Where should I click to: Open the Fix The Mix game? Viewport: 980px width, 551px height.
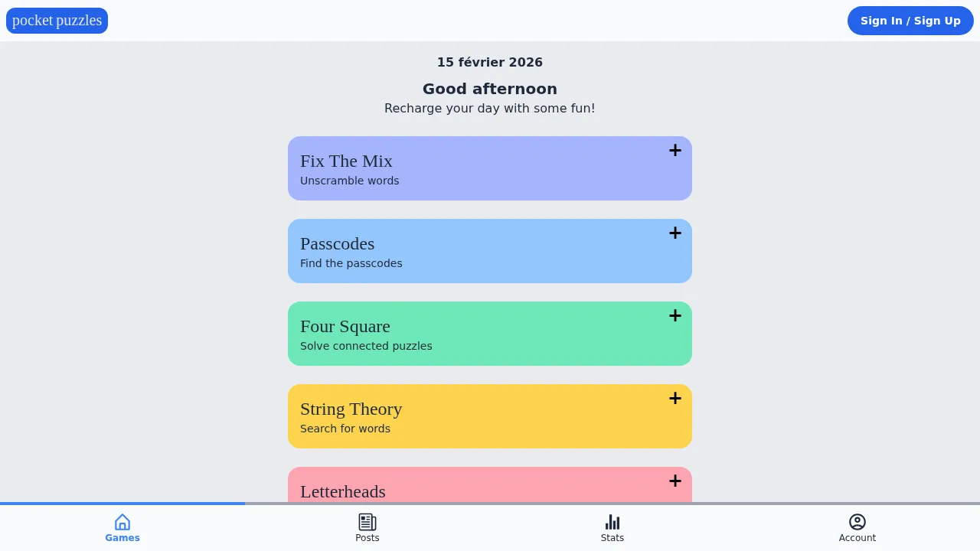pyautogui.click(x=346, y=161)
